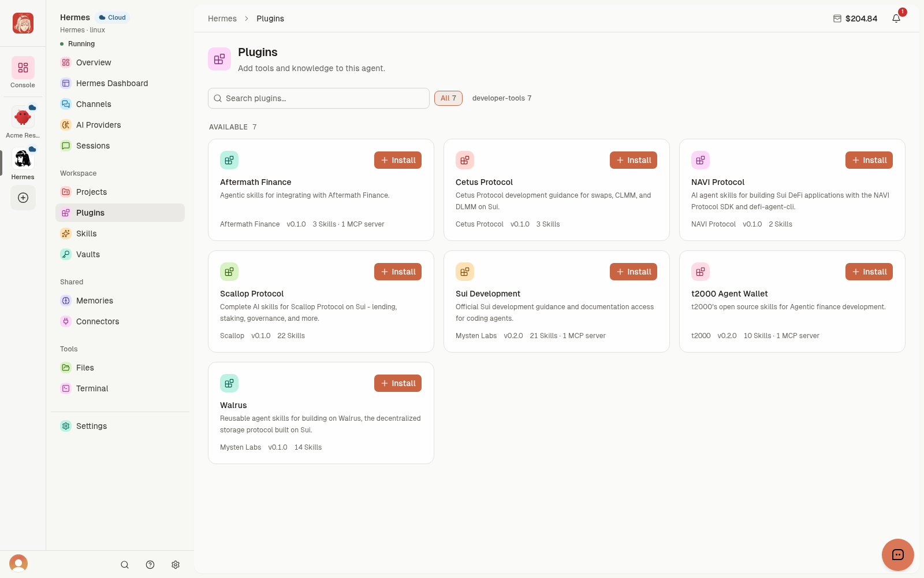
Task: Click the Scallop Protocol card title
Action: click(x=252, y=294)
